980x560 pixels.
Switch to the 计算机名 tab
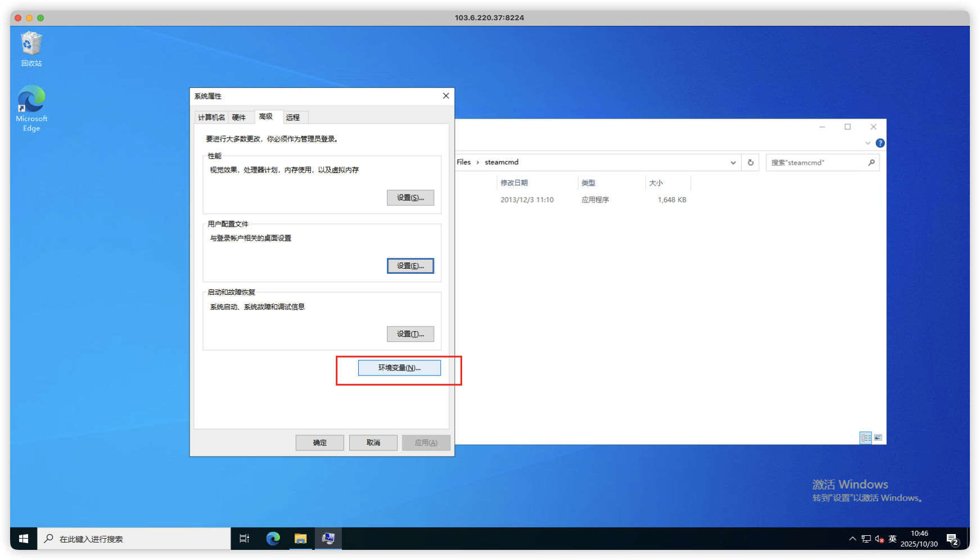coord(211,118)
